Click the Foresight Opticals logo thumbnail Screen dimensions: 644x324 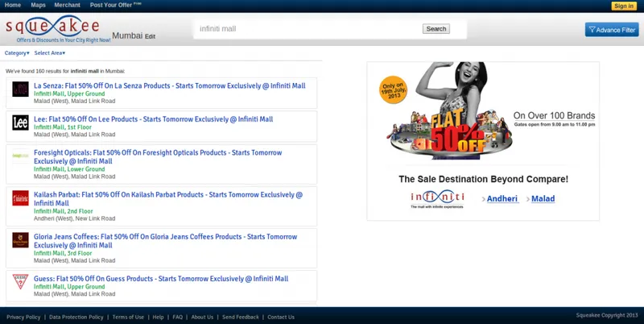[x=20, y=156]
